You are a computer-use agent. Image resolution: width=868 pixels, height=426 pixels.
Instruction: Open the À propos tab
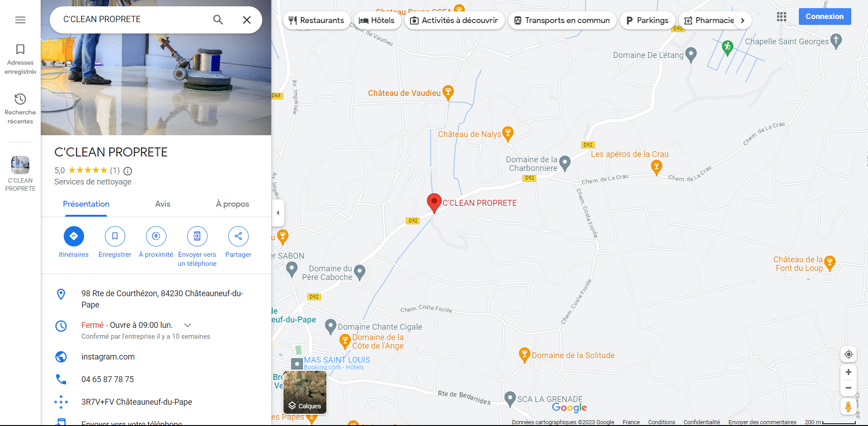(x=232, y=204)
